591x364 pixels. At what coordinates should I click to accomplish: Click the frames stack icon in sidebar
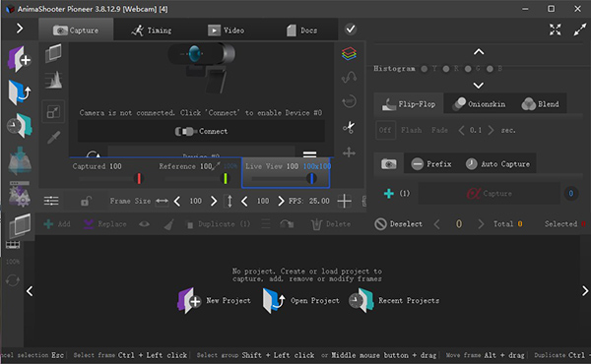pos(20,225)
